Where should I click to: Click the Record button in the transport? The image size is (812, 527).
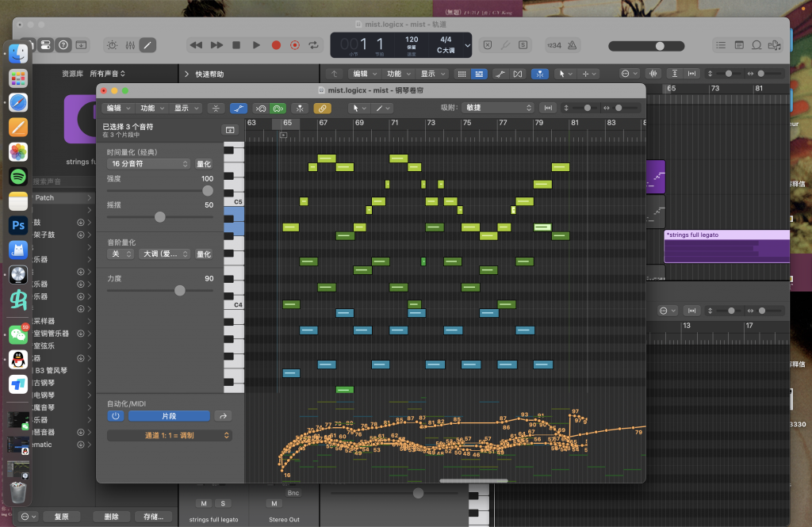pos(276,45)
